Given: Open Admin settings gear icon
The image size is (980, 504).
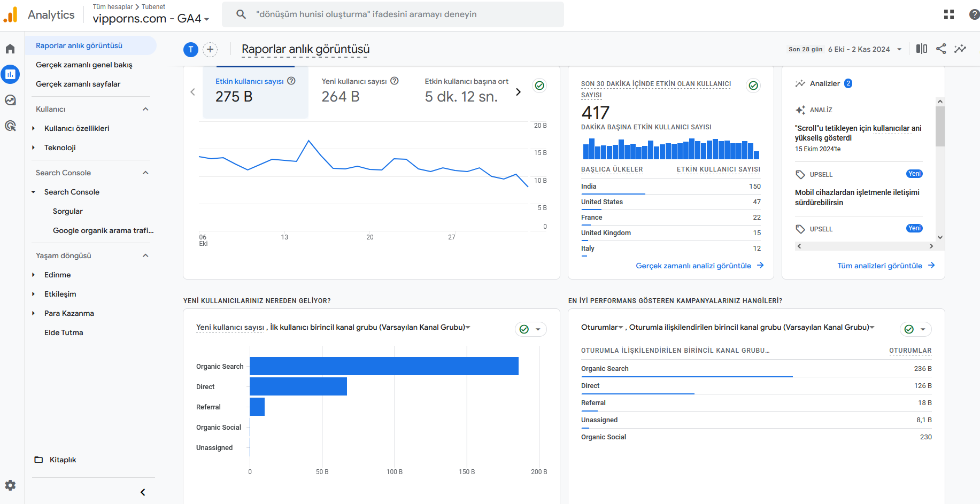Looking at the screenshot, I should 10,485.
